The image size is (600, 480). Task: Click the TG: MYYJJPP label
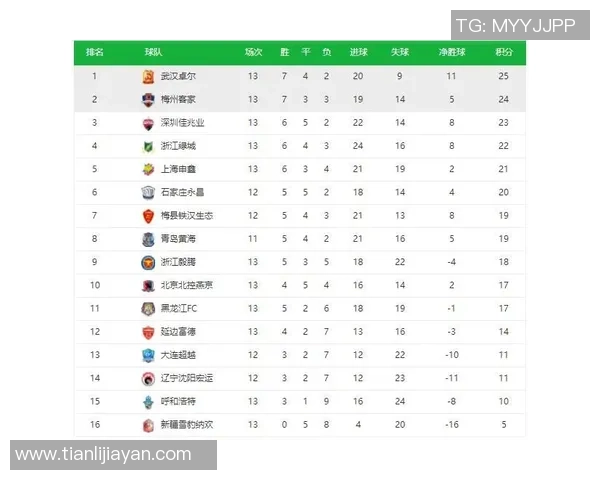click(x=515, y=26)
